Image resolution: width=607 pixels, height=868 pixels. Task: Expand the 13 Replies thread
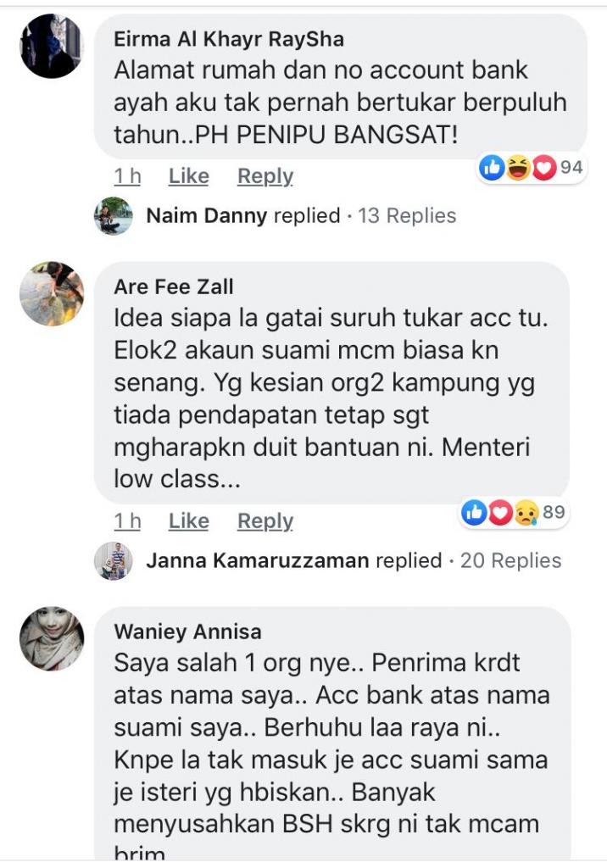[407, 216]
